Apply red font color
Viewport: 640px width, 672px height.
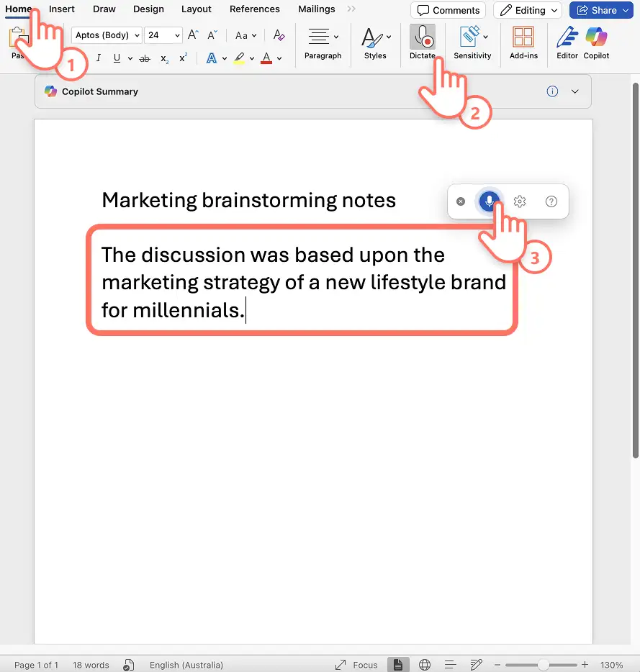(266, 58)
